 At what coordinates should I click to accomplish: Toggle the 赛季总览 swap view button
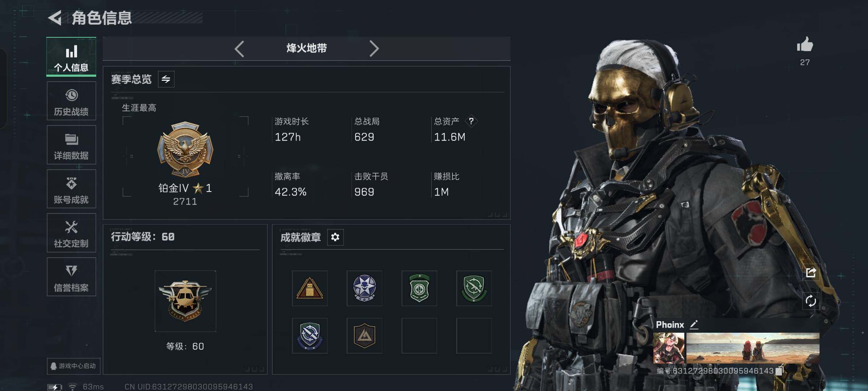tap(166, 79)
